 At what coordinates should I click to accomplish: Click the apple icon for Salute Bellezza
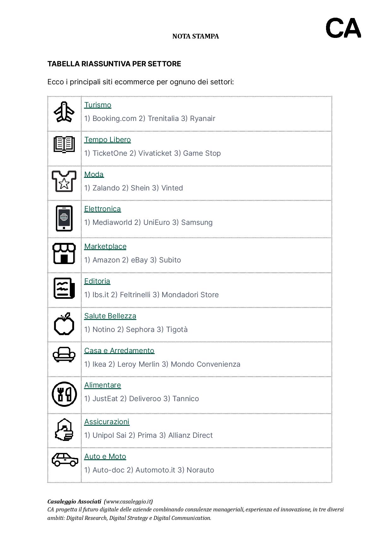[x=64, y=324]
